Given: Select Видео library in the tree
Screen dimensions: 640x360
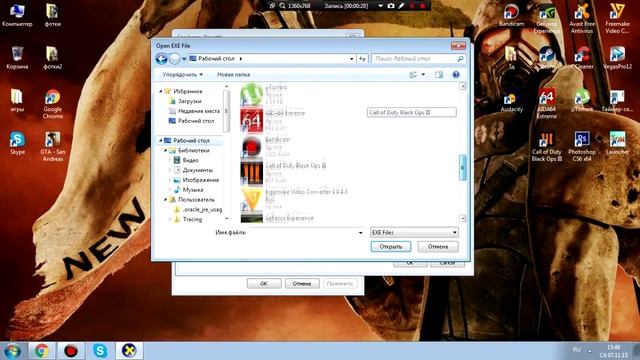Looking at the screenshot, I should pyautogui.click(x=190, y=160).
